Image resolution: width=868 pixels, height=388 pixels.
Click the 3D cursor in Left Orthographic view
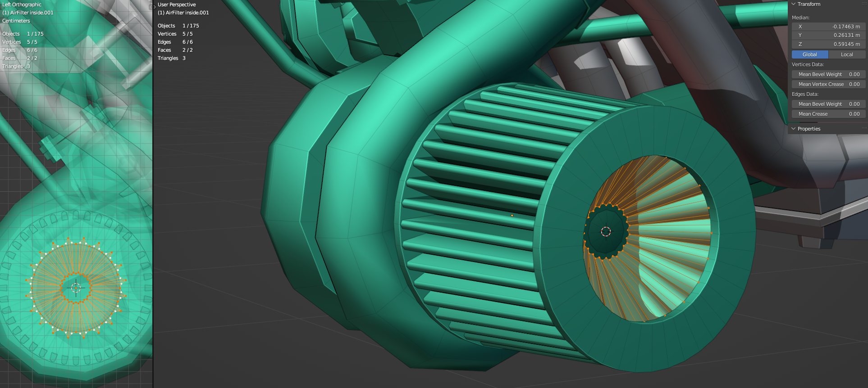(x=76, y=288)
